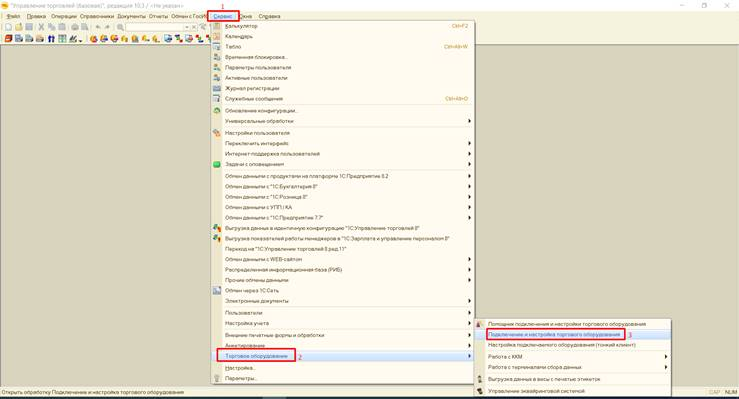Screen dimensions: 739x399
Task: Click into the toolbar search text field
Action: pyautogui.click(x=155, y=27)
